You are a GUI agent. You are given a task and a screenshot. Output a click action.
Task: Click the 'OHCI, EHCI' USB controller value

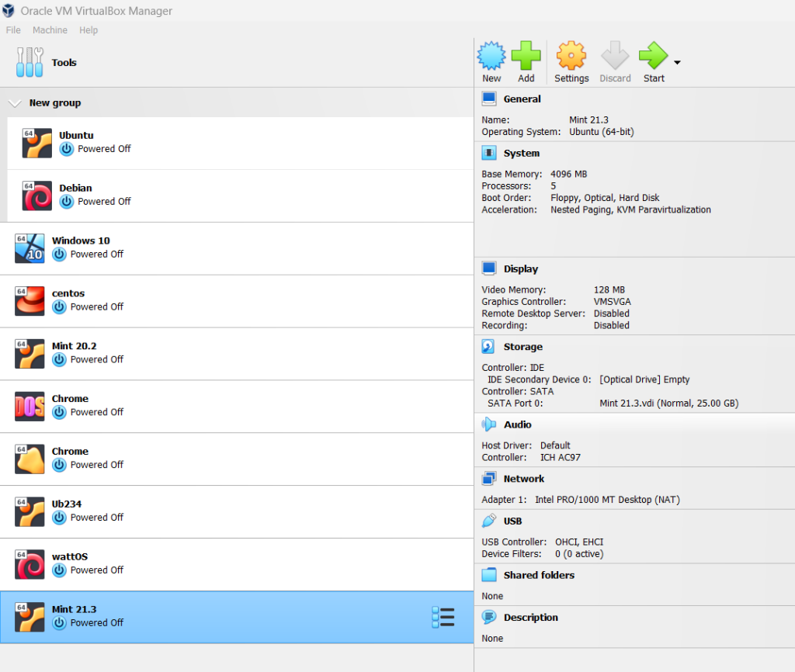tap(579, 542)
